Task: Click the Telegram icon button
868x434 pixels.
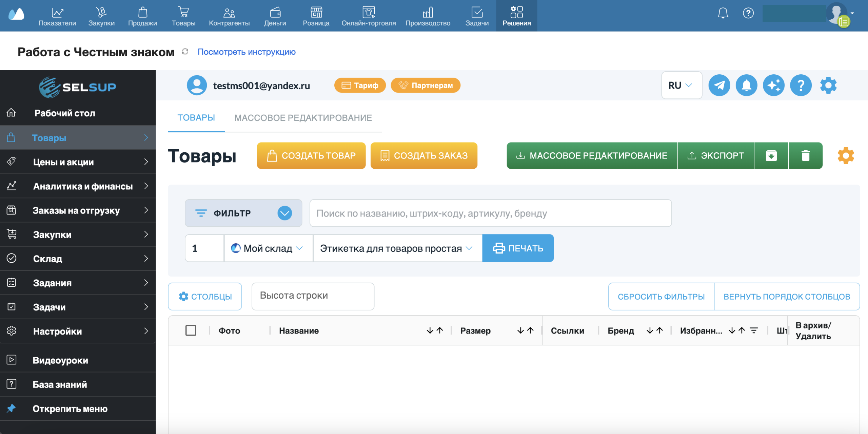Action: tap(719, 86)
